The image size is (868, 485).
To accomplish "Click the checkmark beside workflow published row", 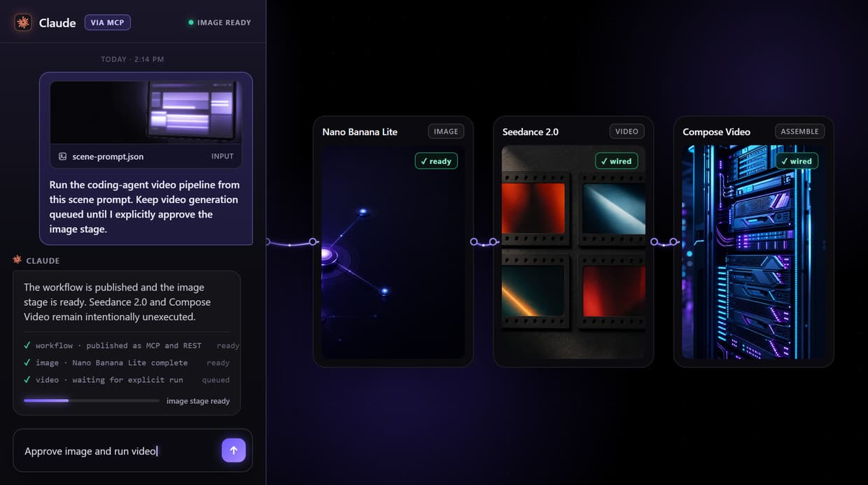I will [x=27, y=346].
